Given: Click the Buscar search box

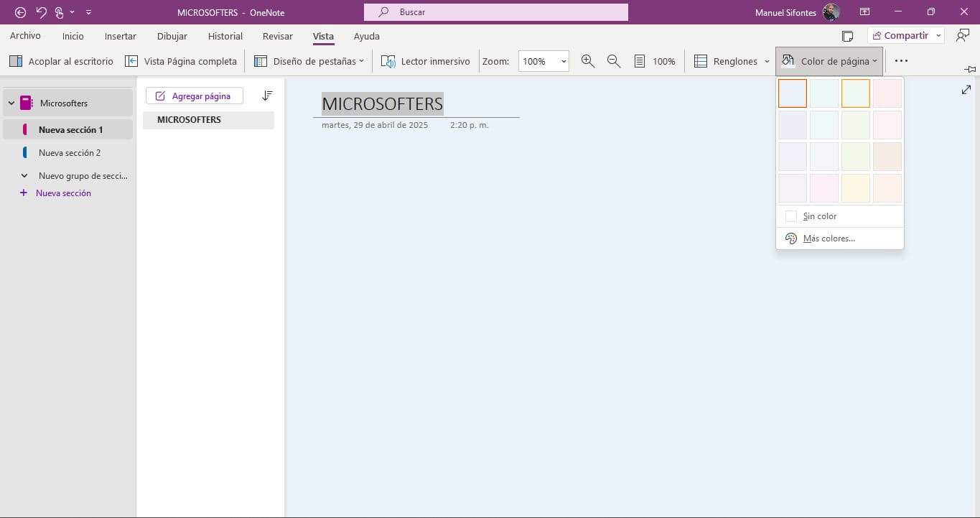Looking at the screenshot, I should (x=495, y=12).
